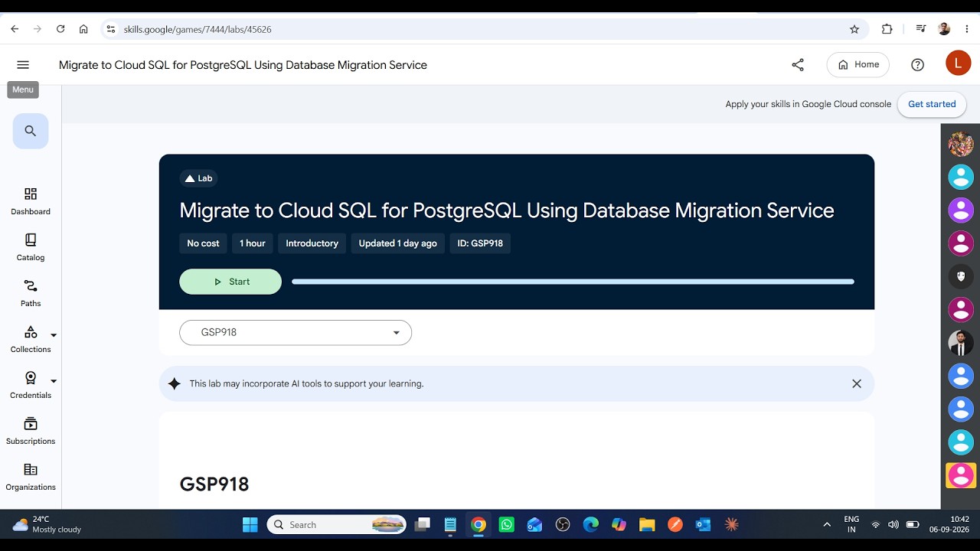The image size is (980, 551).
Task: Open the media control playlist icon
Action: tap(921, 29)
